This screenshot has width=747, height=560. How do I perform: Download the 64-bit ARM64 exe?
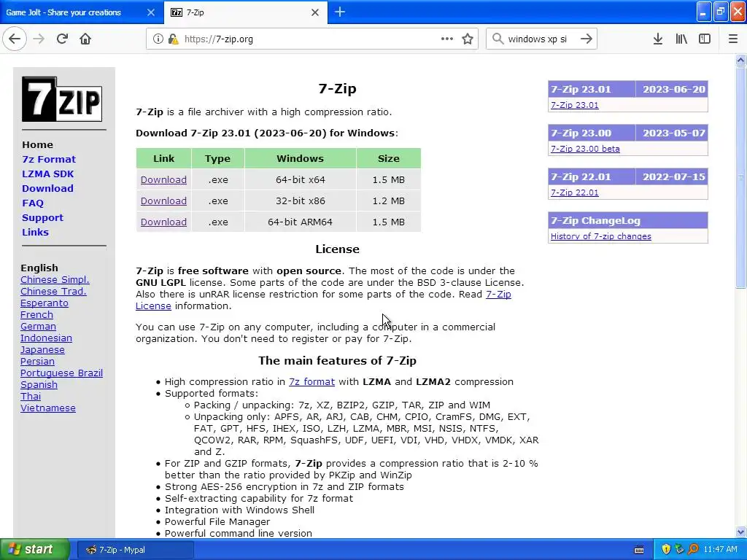(x=163, y=222)
